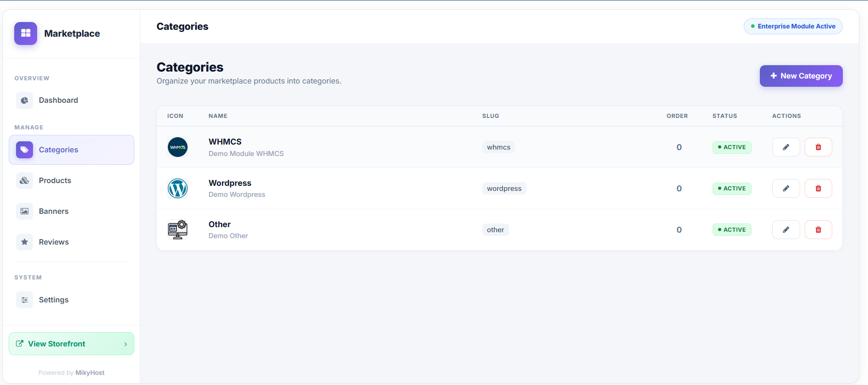Viewport: 868px width, 385px height.
Task: Click the ORDER column header
Action: [677, 116]
